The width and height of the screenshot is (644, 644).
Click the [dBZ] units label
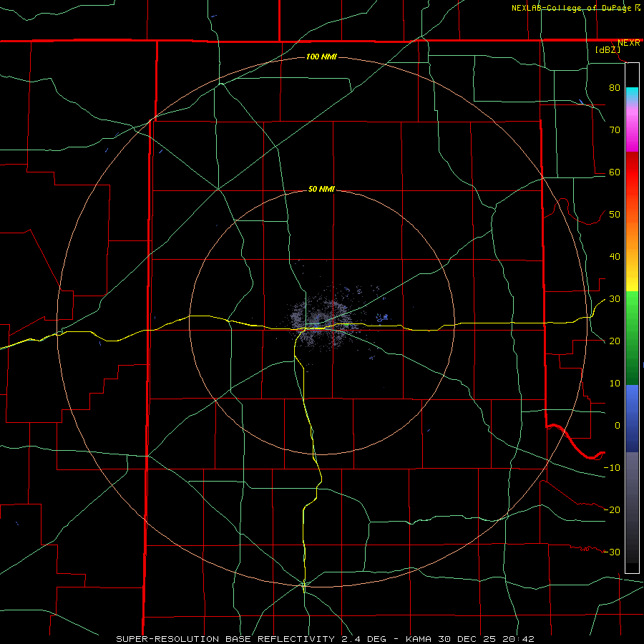608,49
